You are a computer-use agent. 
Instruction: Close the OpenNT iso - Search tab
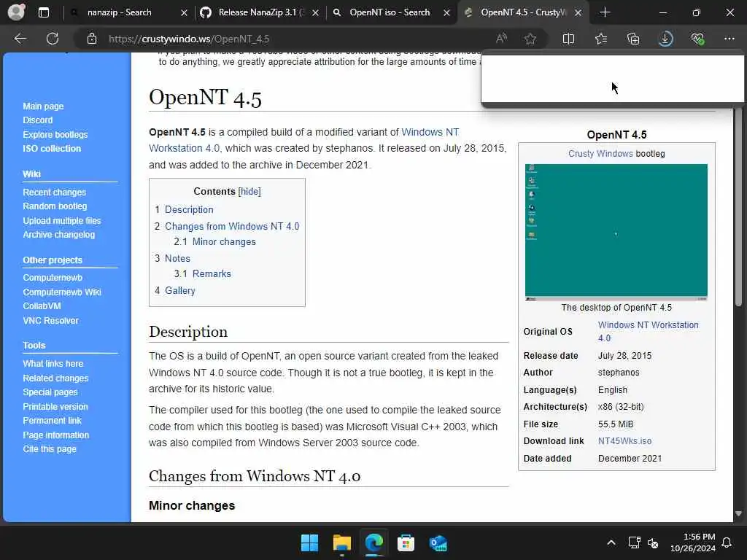click(x=446, y=13)
